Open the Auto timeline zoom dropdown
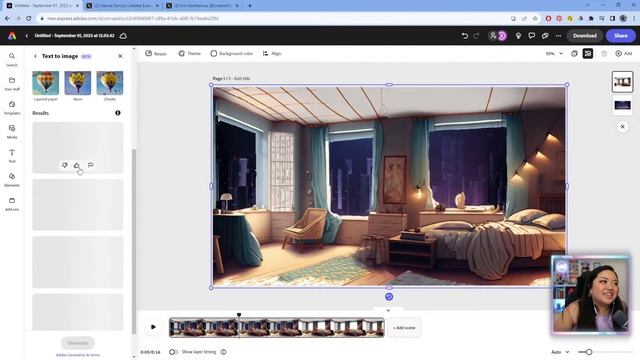This screenshot has height=360, width=640. [x=560, y=352]
